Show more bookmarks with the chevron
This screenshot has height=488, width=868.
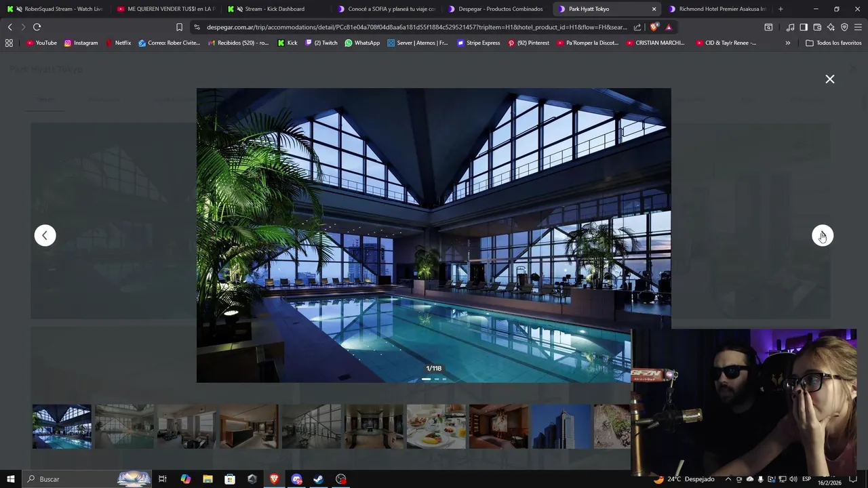click(x=787, y=43)
